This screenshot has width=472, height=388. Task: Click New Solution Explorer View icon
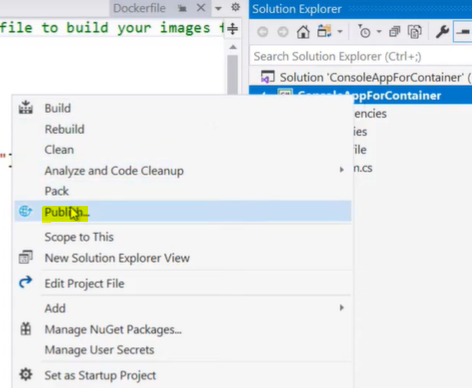click(26, 257)
